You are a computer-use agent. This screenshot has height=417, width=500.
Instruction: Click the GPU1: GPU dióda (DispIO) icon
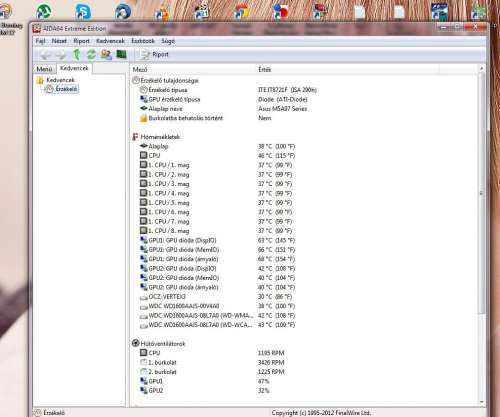[144, 240]
